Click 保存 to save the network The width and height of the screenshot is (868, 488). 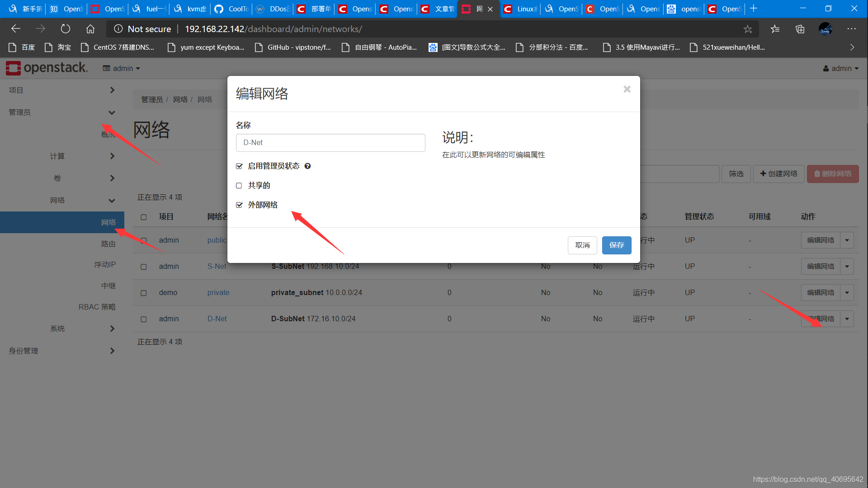[x=617, y=245]
